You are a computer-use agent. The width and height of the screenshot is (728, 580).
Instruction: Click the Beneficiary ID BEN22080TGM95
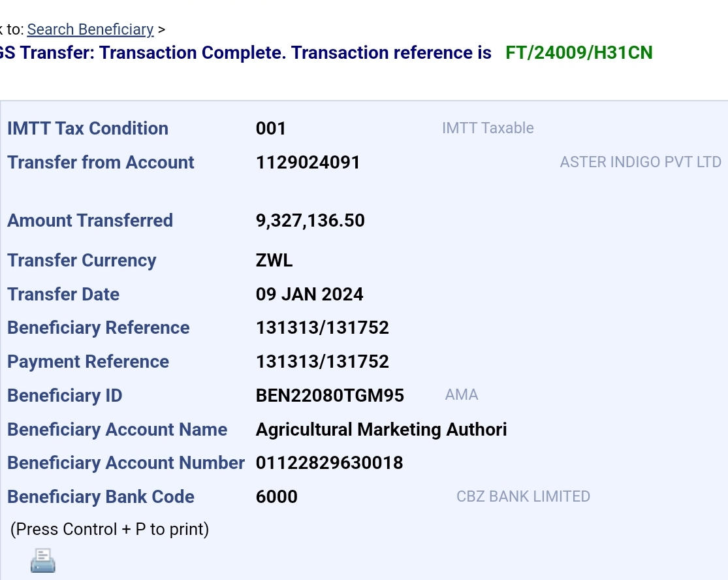tap(330, 396)
